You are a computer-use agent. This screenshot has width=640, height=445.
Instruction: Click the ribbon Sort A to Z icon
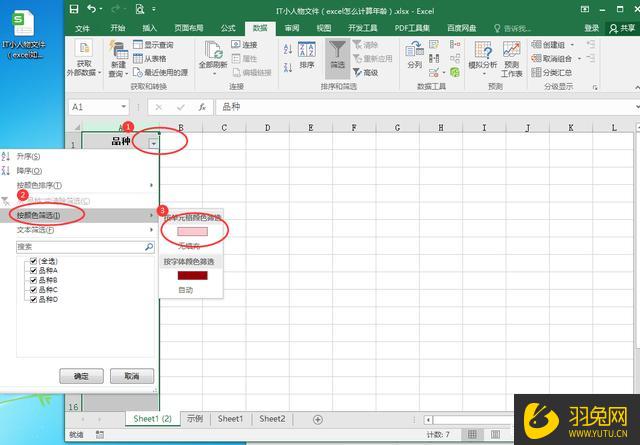point(288,49)
